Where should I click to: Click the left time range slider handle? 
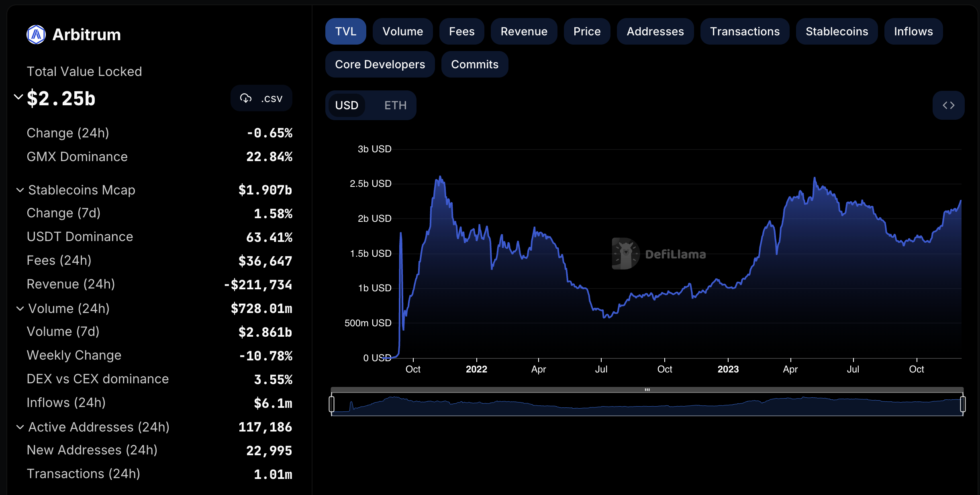(x=332, y=404)
